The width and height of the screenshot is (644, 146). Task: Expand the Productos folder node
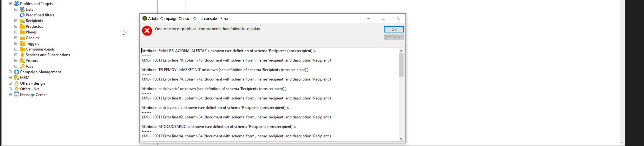[16, 26]
